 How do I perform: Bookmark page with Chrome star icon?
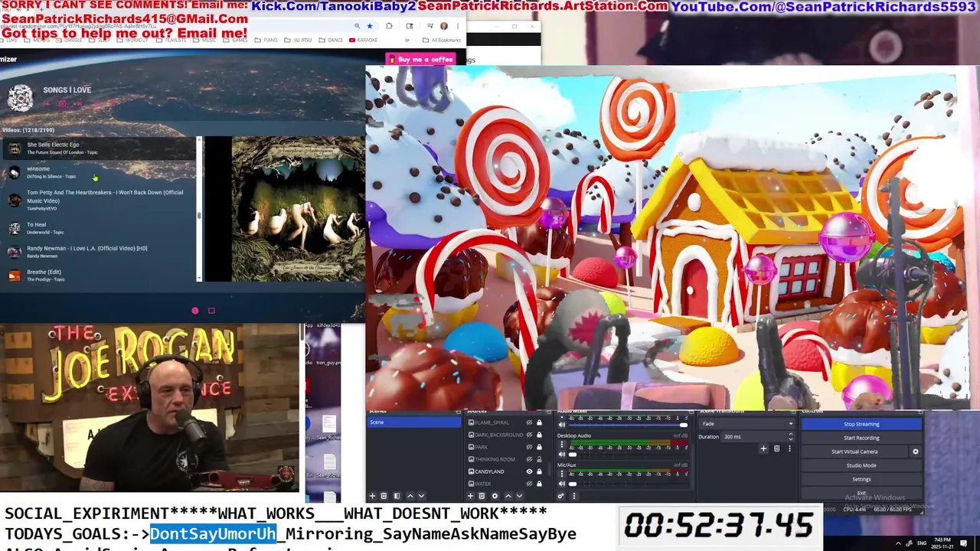(370, 26)
